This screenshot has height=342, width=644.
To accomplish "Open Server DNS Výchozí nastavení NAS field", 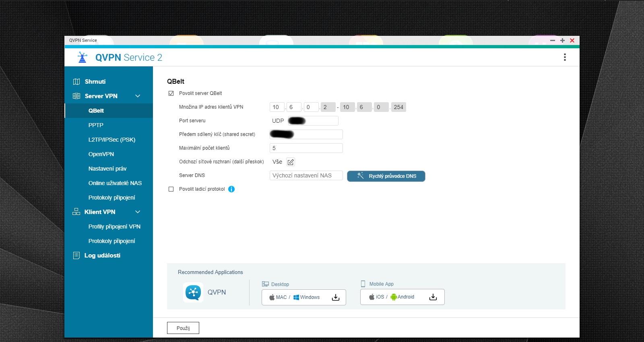I will (306, 175).
